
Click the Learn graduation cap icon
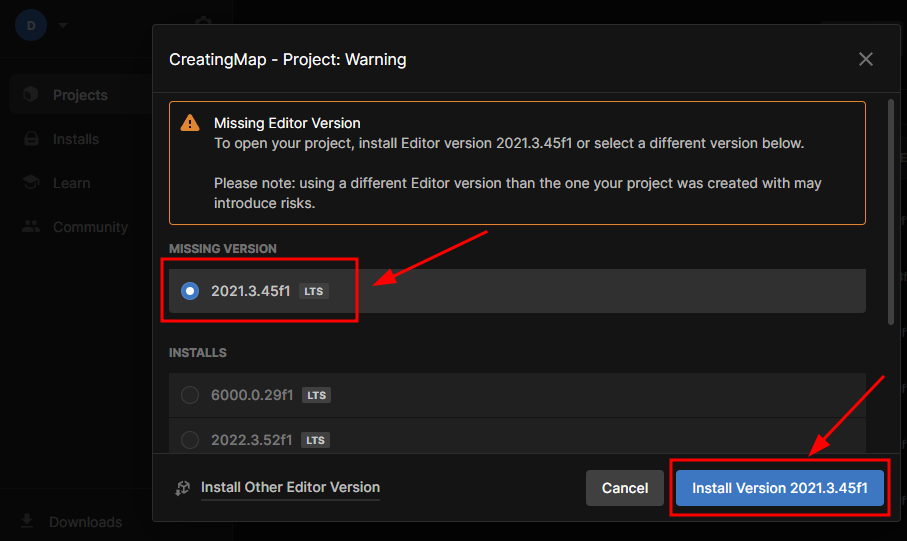pyautogui.click(x=31, y=183)
